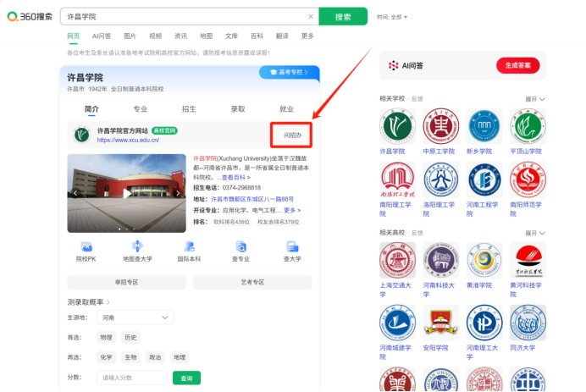This screenshot has height=392, width=586.
Task: Click the green 搜索 button
Action: point(343,16)
